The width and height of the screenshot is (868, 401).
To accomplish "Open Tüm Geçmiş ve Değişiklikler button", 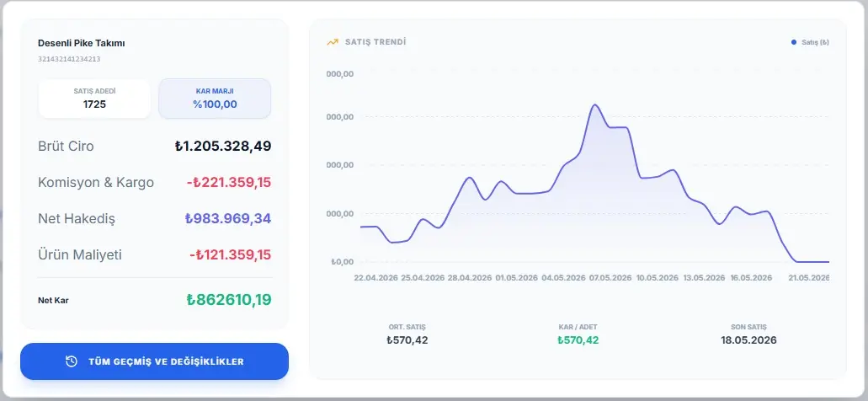I will point(154,361).
